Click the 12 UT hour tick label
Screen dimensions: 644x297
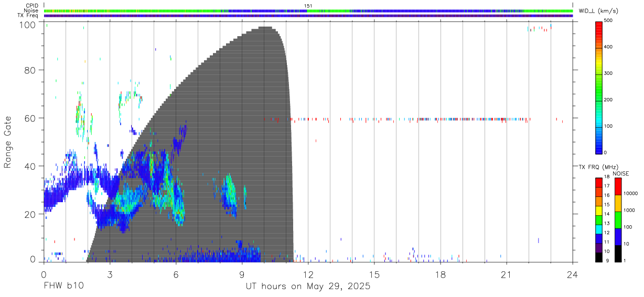(308, 273)
